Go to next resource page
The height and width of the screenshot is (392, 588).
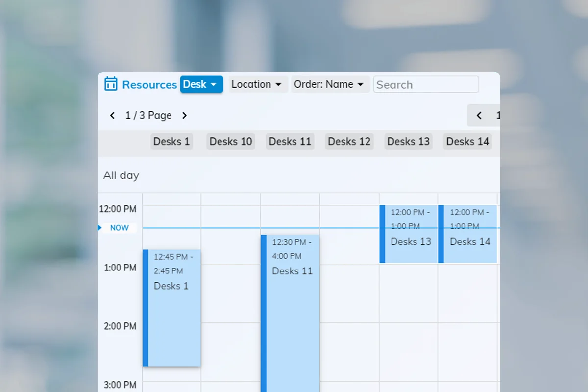(184, 116)
